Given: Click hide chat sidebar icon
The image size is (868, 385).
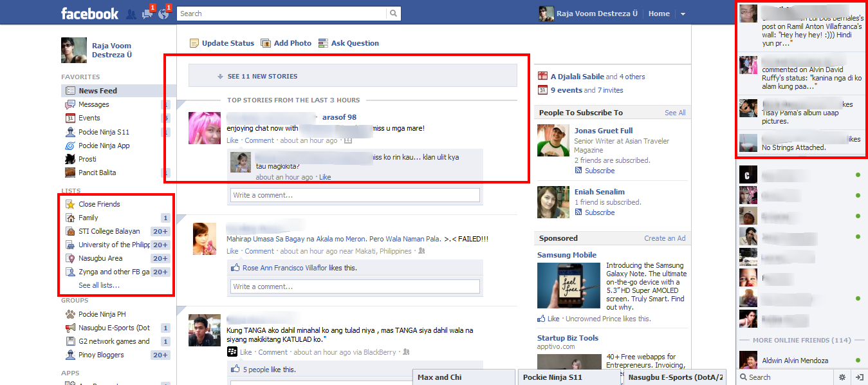Looking at the screenshot, I should (859, 377).
